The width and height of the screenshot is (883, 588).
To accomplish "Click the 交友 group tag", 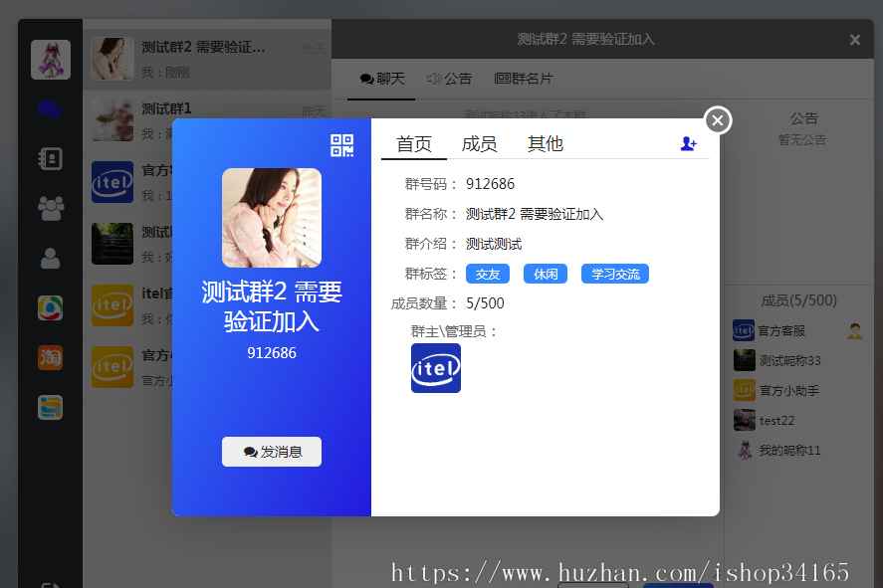I will (487, 274).
